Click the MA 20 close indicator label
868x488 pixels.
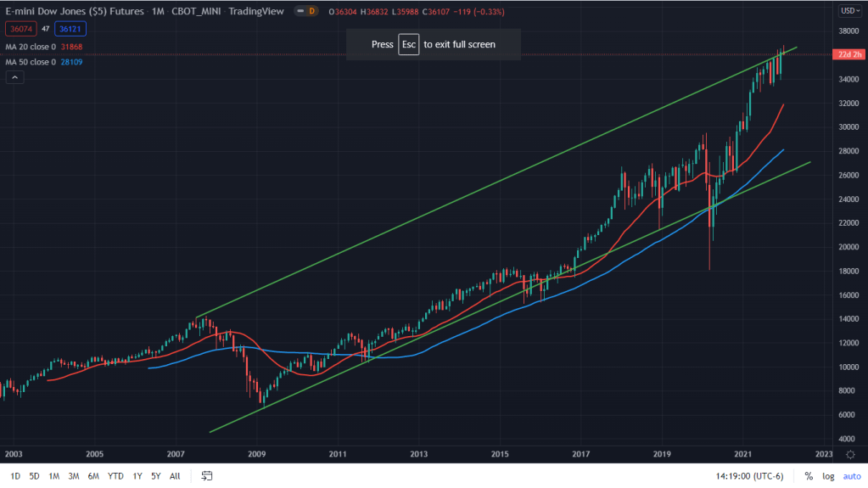tap(31, 46)
